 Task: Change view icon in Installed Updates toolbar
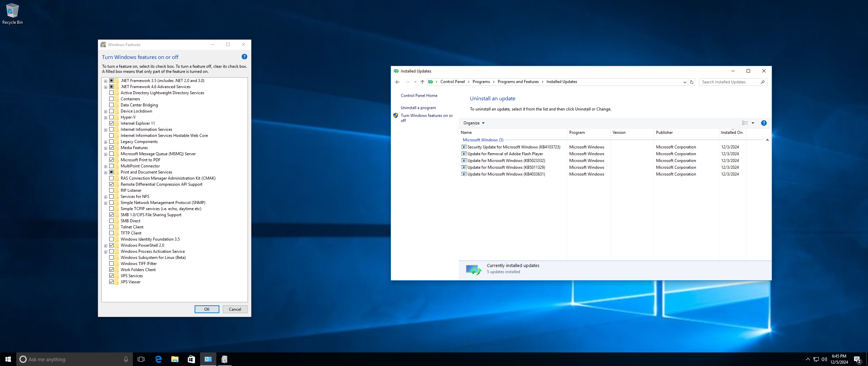tap(745, 123)
